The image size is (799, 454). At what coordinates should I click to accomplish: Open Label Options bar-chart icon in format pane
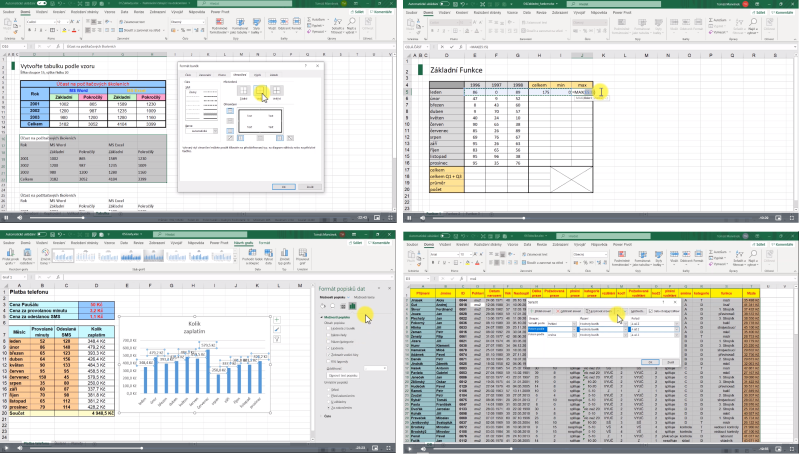353,306
